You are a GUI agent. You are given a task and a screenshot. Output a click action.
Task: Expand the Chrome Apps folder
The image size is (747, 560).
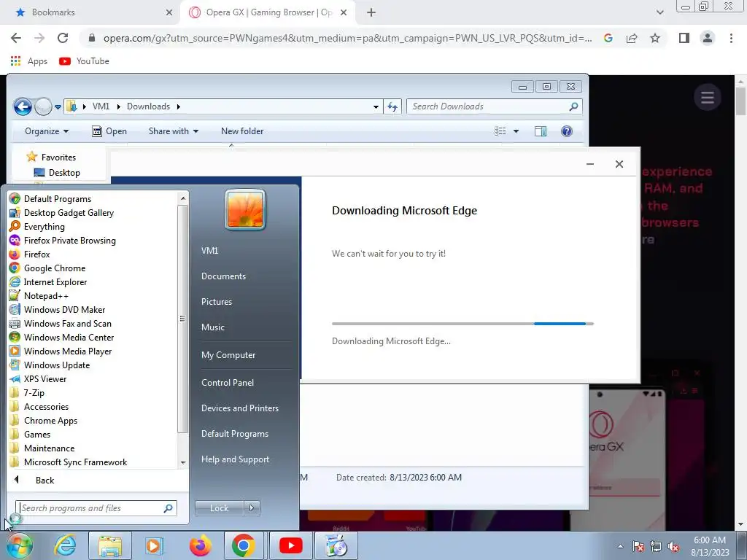click(44, 421)
